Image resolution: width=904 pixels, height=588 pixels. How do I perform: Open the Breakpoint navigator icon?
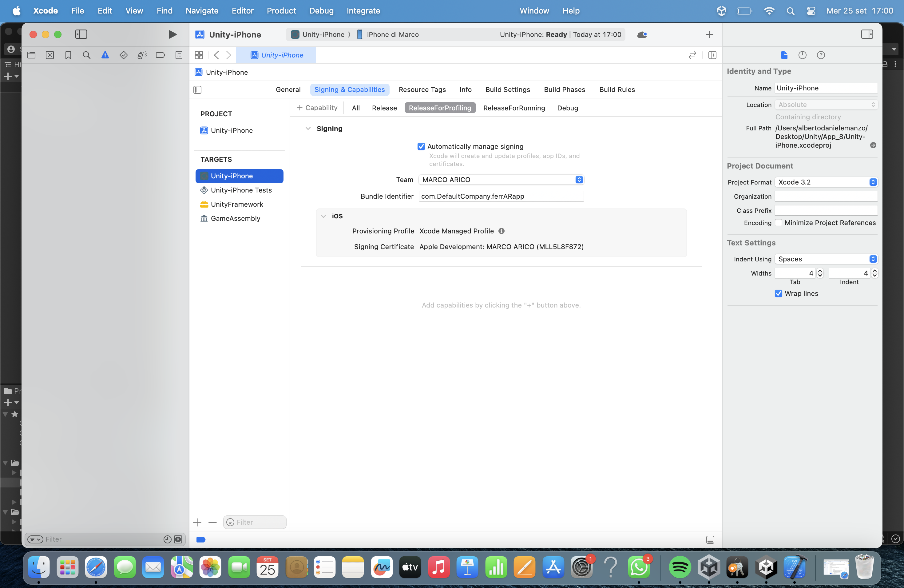pos(160,55)
